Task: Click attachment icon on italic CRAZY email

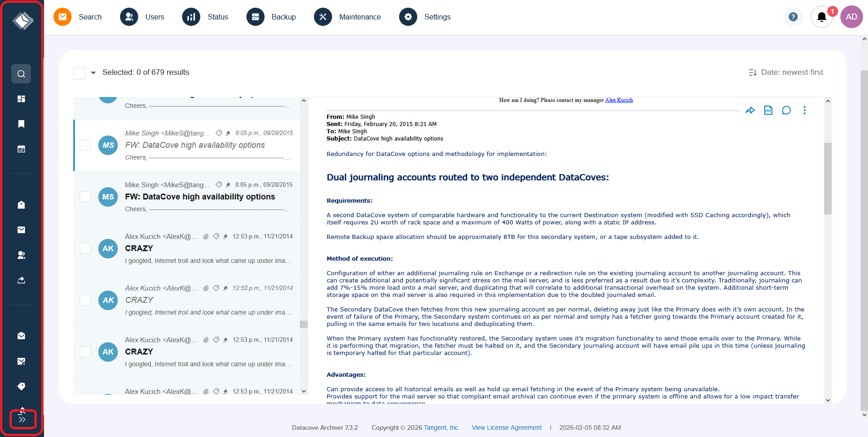Action: click(x=206, y=288)
